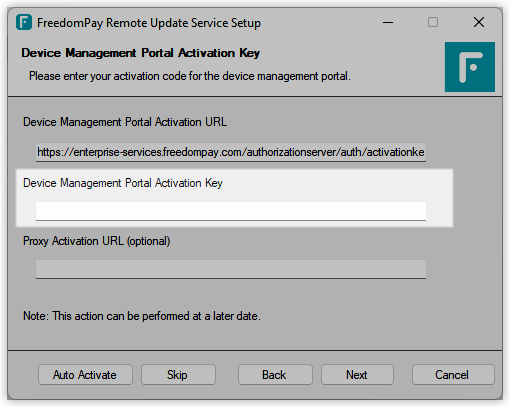The image size is (511, 408).
Task: Go Back to the previous step
Action: pos(275,375)
